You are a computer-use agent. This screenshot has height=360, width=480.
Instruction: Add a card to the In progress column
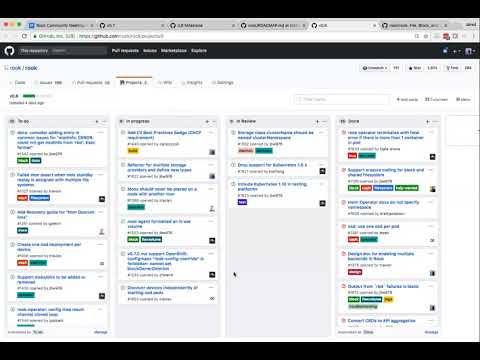(x=207, y=121)
